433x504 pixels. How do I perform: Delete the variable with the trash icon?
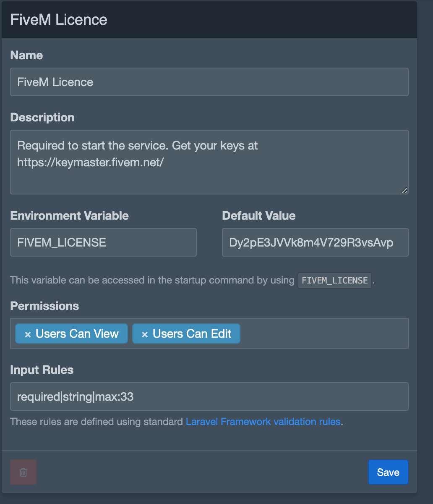(x=23, y=472)
